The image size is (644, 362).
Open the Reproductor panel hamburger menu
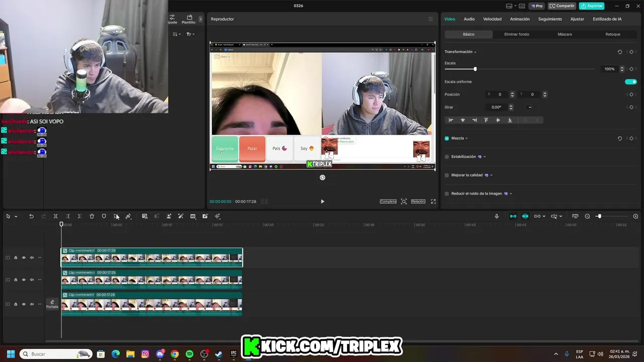click(x=430, y=19)
